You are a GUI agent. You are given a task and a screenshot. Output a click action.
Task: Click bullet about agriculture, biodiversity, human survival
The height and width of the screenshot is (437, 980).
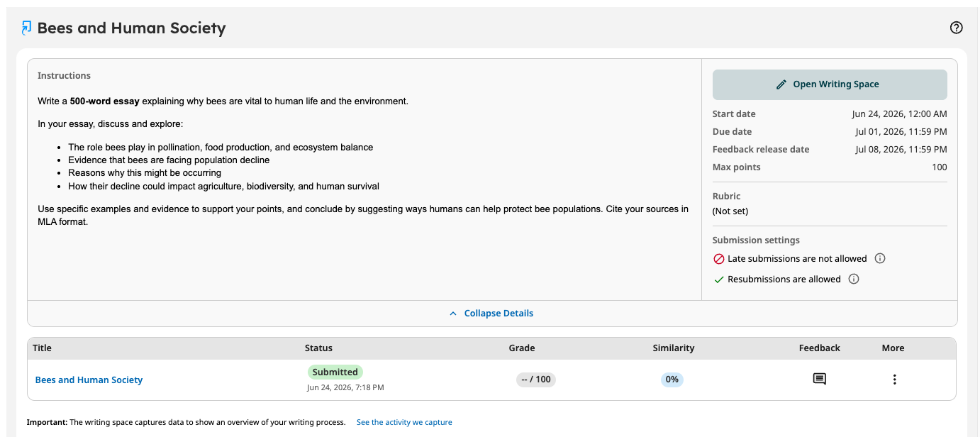click(x=223, y=187)
